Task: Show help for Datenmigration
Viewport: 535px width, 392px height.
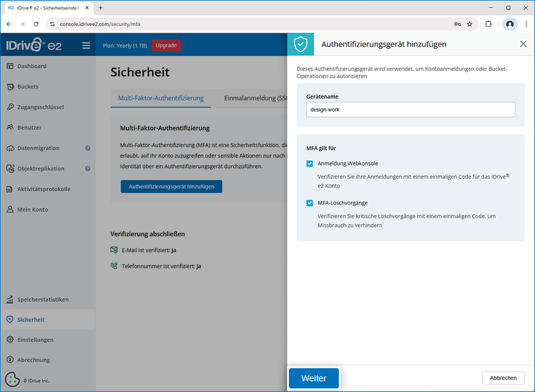Action: click(x=87, y=148)
